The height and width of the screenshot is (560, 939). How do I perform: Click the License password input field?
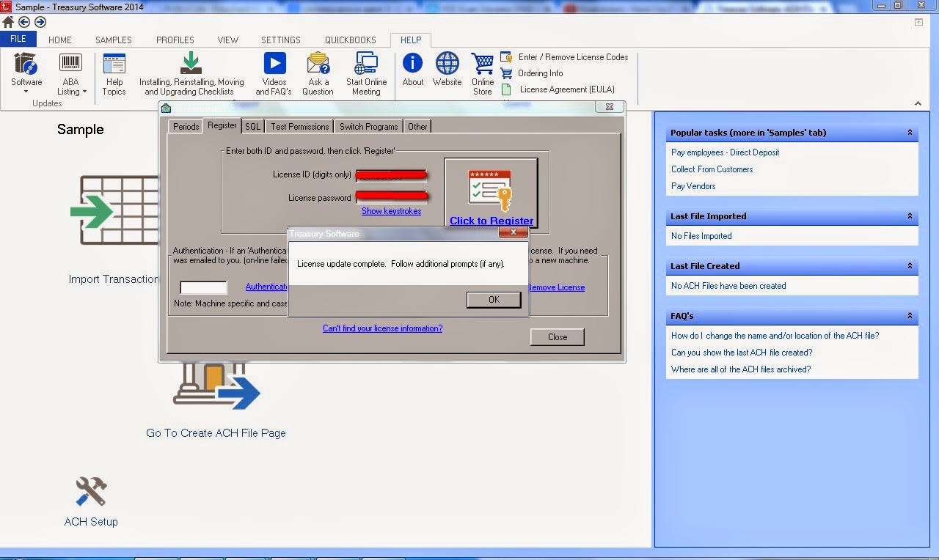pyautogui.click(x=392, y=197)
